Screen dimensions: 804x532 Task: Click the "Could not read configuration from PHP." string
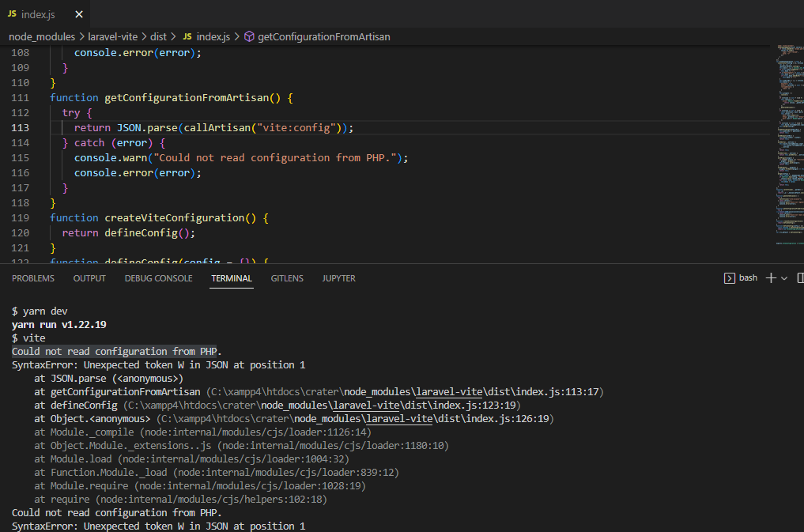click(275, 158)
